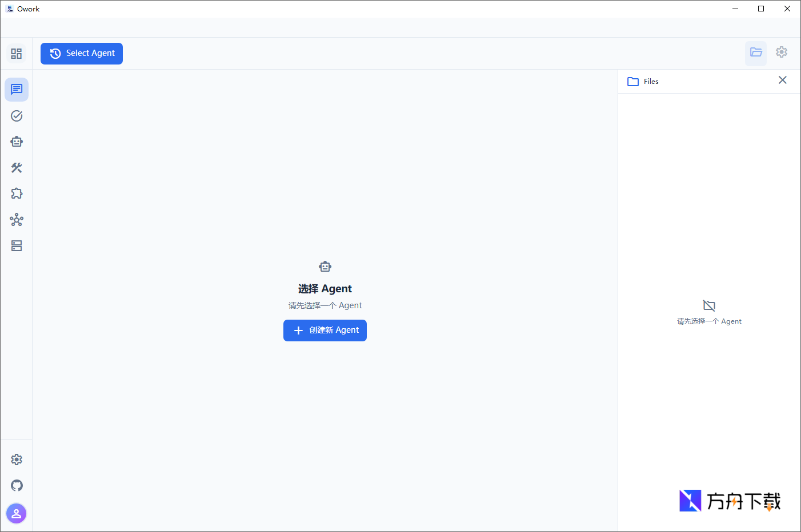Click the 创建新 Agent button
801x532 pixels.
[325, 331]
